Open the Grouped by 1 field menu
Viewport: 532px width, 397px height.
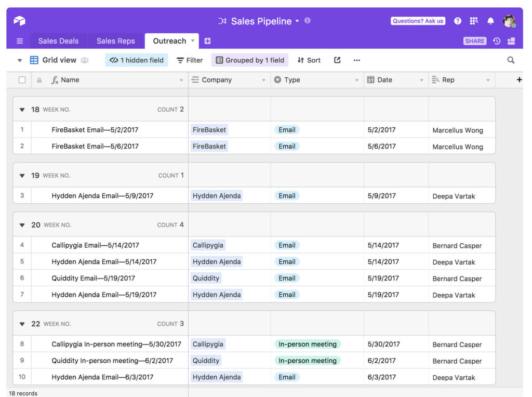point(250,60)
